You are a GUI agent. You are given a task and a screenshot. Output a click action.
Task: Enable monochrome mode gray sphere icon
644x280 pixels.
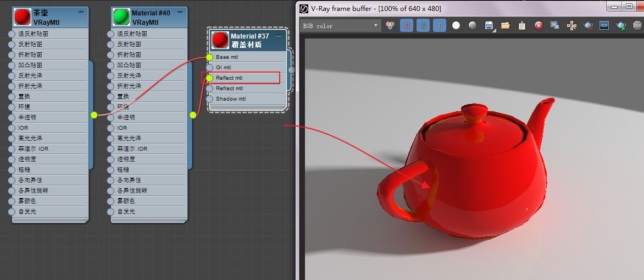[x=473, y=25]
